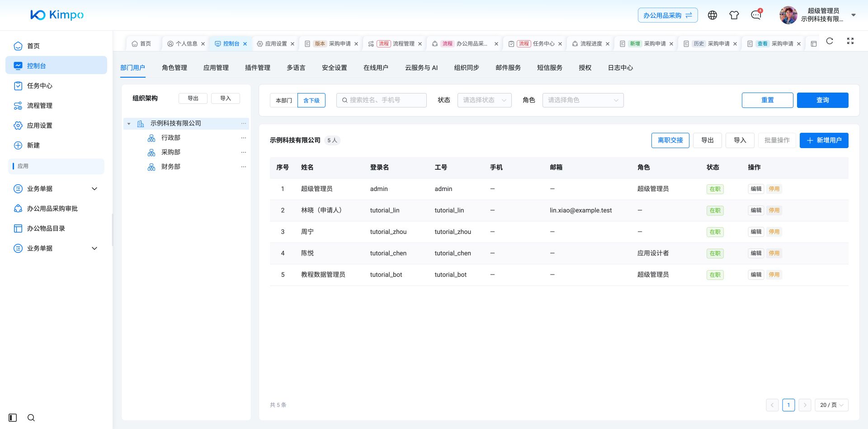Click the 搜索姓名、手机号 search field

tap(381, 100)
